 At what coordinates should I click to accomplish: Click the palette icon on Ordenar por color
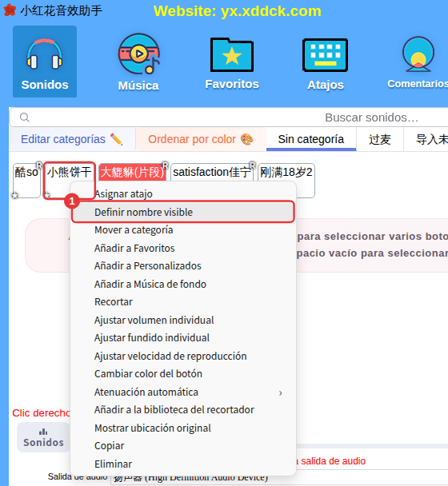tap(247, 139)
